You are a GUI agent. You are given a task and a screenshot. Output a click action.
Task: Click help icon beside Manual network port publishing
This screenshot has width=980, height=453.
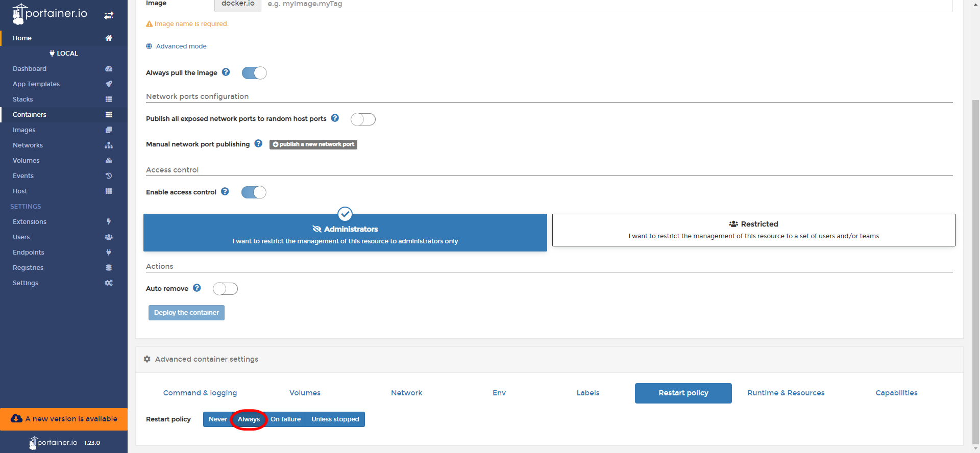coord(258,143)
